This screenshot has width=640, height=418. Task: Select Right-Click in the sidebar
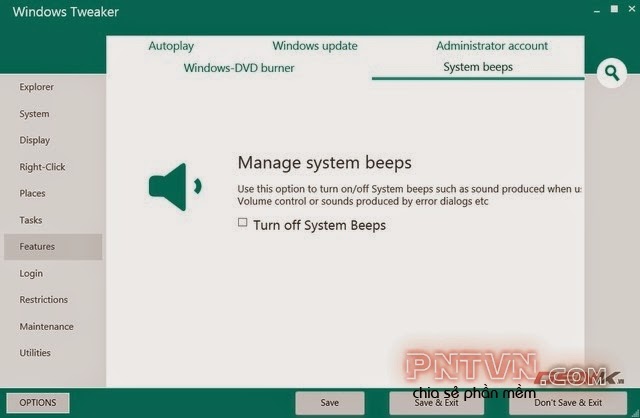[53, 167]
